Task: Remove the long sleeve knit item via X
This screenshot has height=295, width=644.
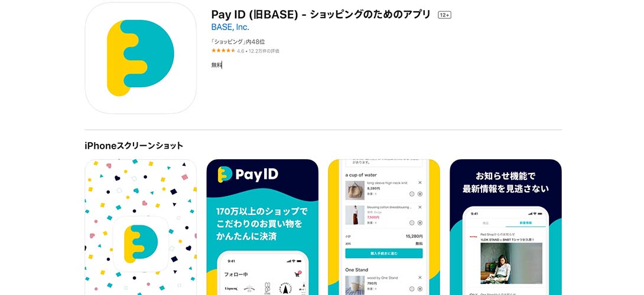Action: [419, 182]
